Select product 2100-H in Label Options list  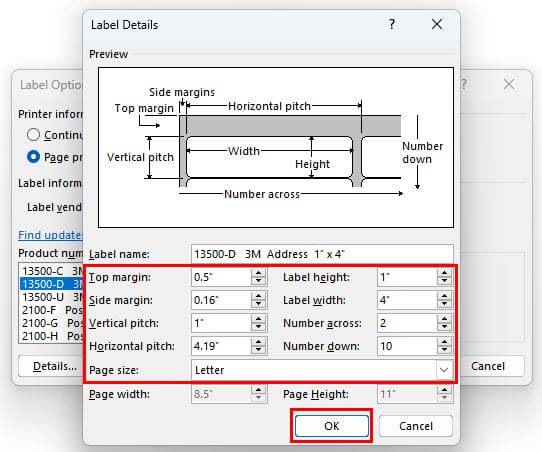(x=51, y=336)
